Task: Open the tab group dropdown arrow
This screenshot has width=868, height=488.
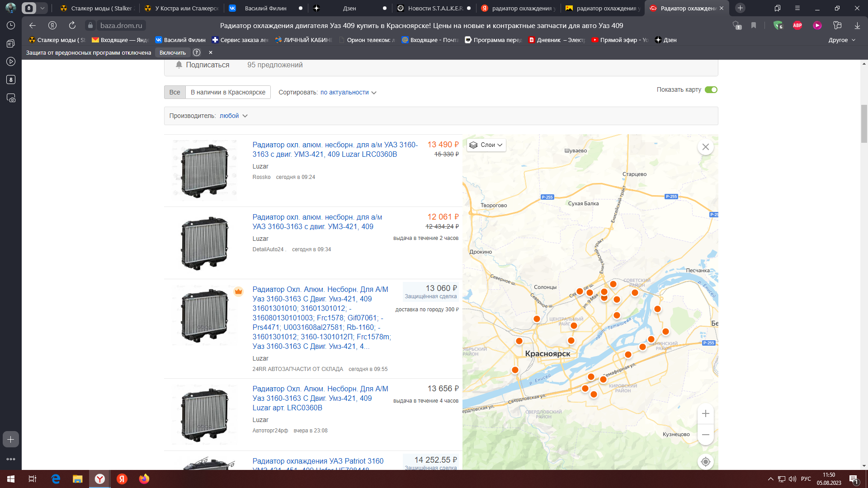Action: 42,8
